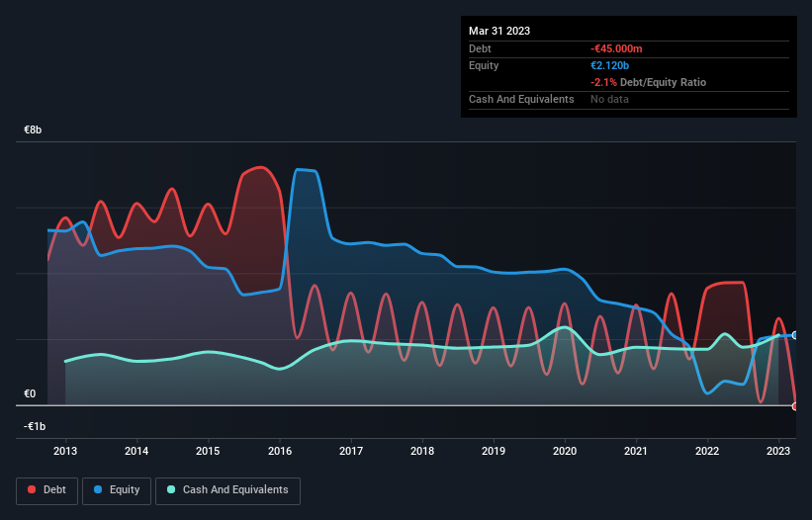Viewport: 812px width, 520px height.
Task: Click the No data cash value
Action: pyautogui.click(x=609, y=99)
